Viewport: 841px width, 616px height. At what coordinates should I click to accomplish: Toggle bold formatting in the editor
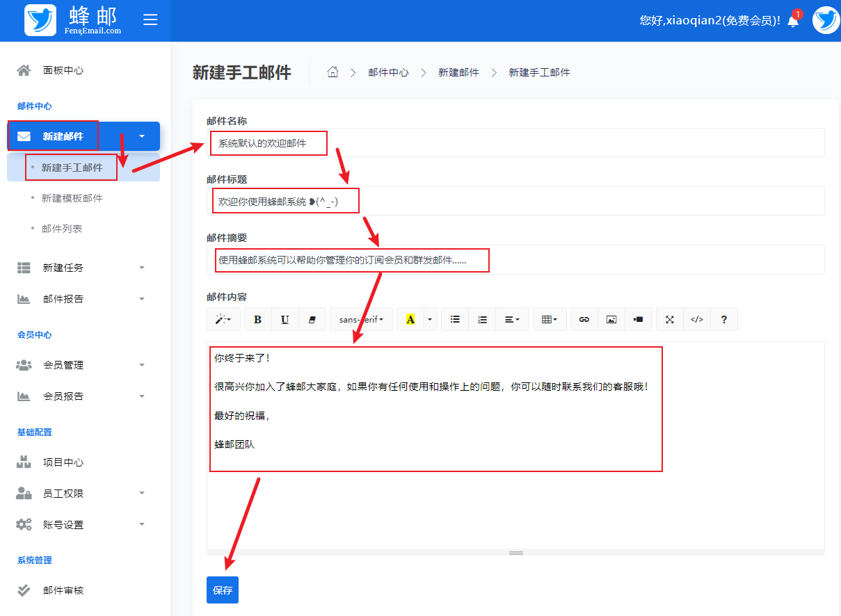[x=257, y=319]
